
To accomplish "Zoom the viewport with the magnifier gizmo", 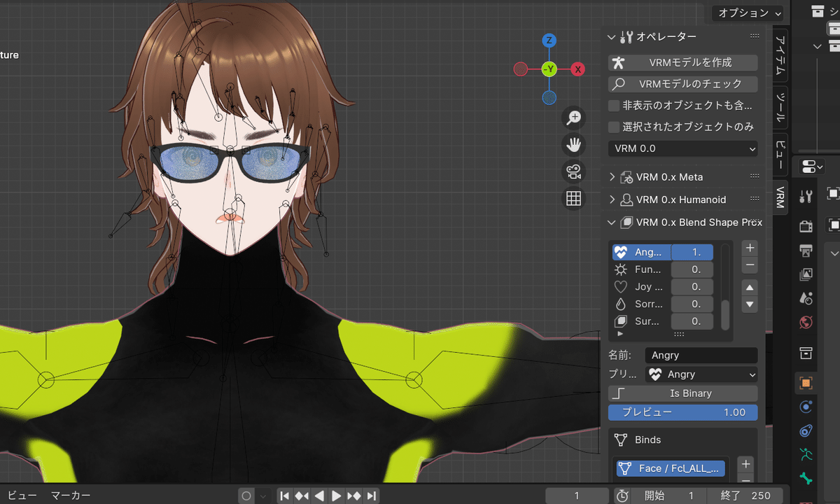I will tap(574, 118).
